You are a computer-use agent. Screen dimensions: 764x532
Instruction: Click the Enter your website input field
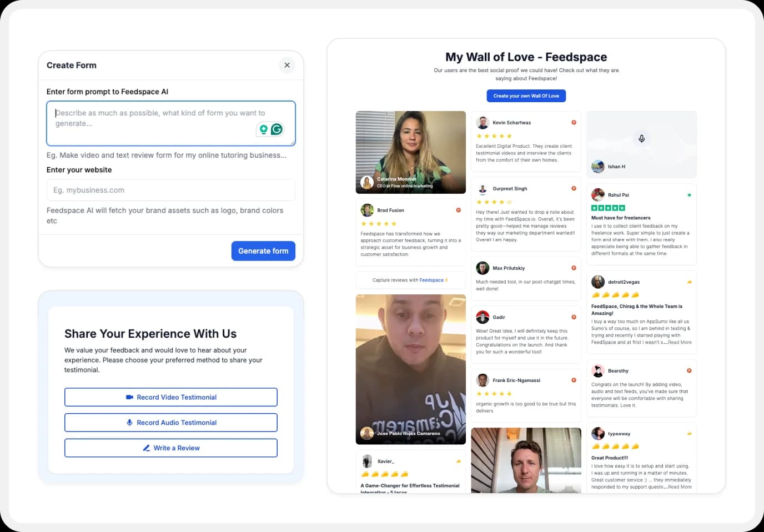[x=170, y=190]
